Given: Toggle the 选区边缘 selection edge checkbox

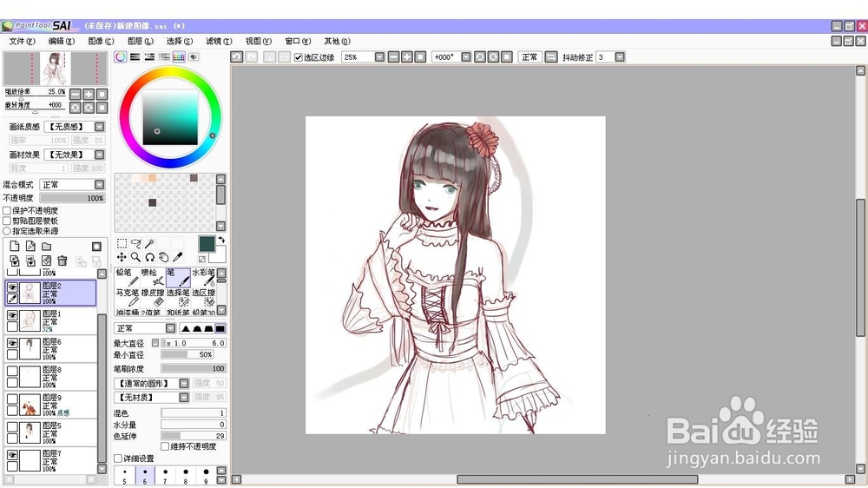Looking at the screenshot, I should click(299, 57).
